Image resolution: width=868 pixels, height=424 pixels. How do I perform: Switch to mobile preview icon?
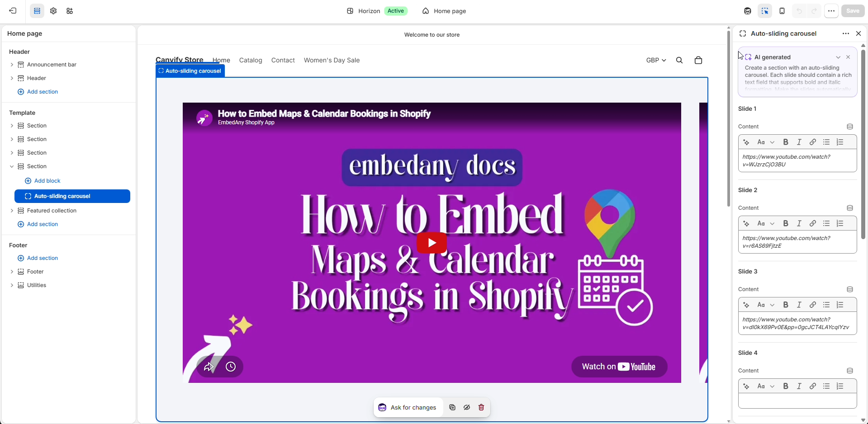pos(782,11)
